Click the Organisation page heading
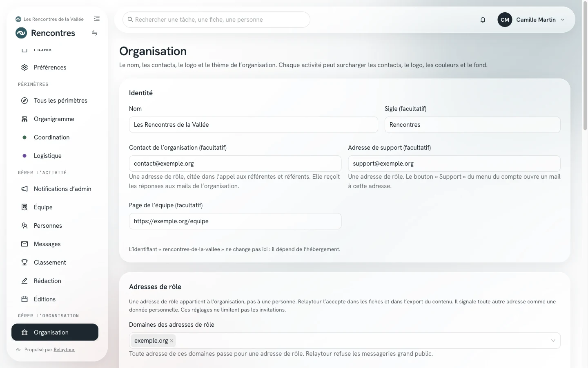 (153, 51)
